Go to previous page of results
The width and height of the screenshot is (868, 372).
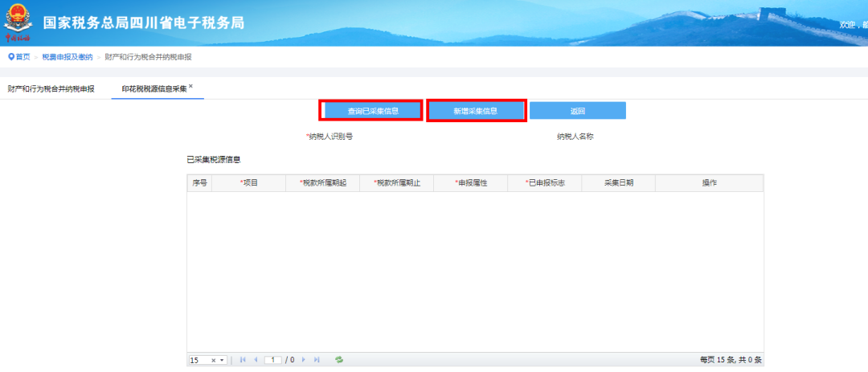pos(256,360)
